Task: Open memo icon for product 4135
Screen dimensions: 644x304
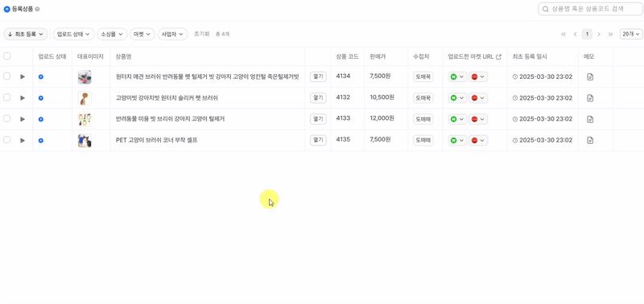Action: pyautogui.click(x=590, y=140)
